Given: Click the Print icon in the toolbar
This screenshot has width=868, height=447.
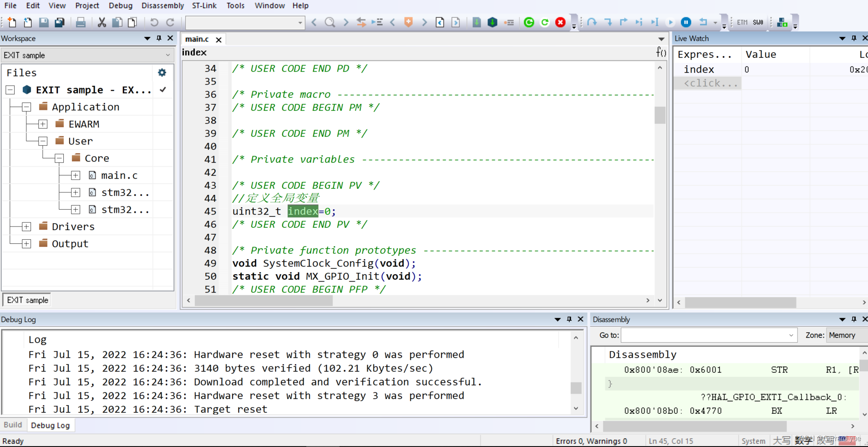Looking at the screenshot, I should [x=81, y=22].
